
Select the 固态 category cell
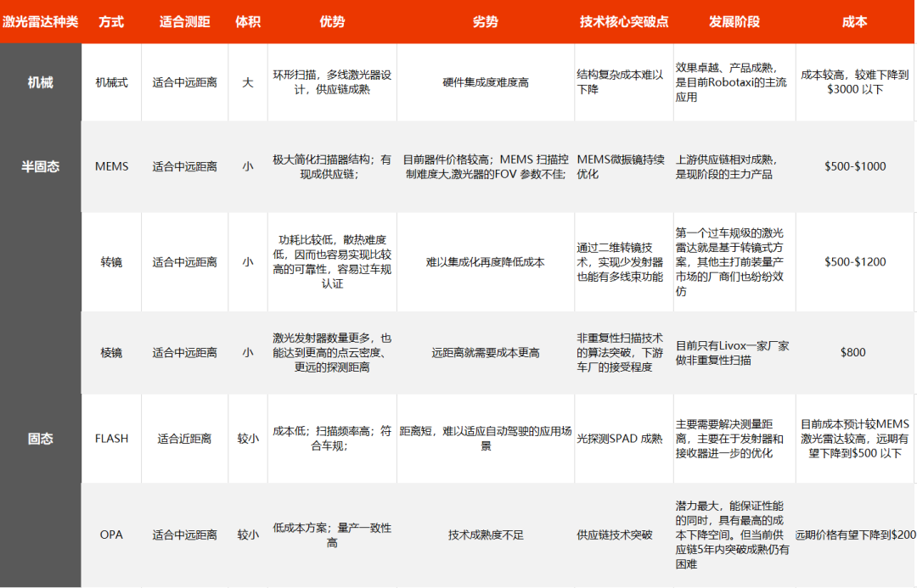[41, 439]
